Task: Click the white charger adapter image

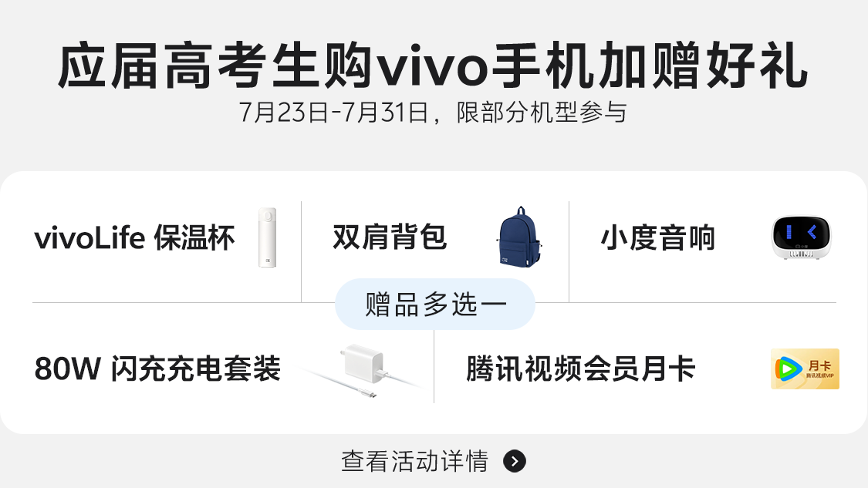Action: click(363, 363)
